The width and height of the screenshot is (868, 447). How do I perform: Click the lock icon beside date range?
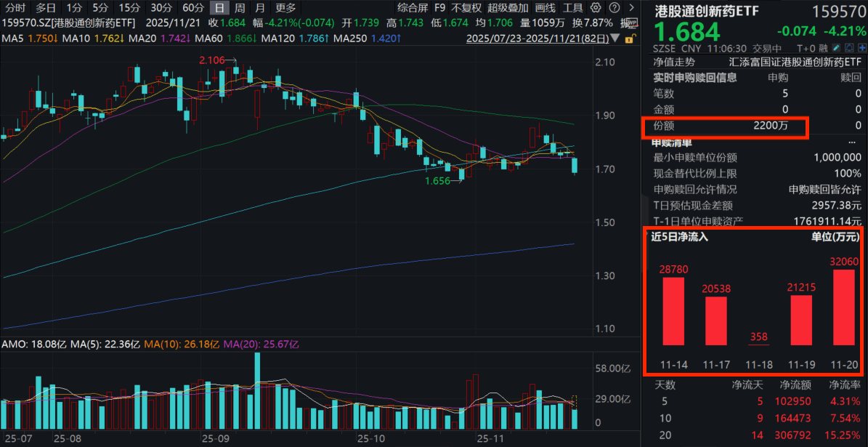(628, 37)
